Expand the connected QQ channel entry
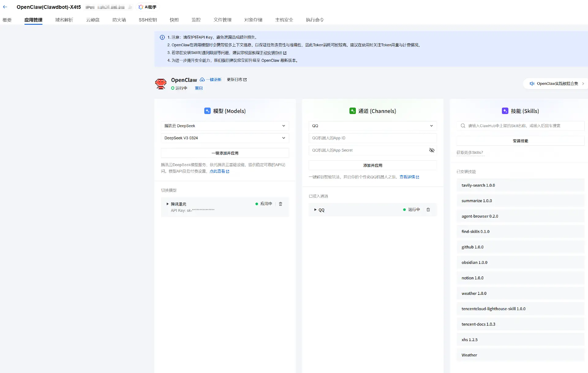 tap(315, 210)
